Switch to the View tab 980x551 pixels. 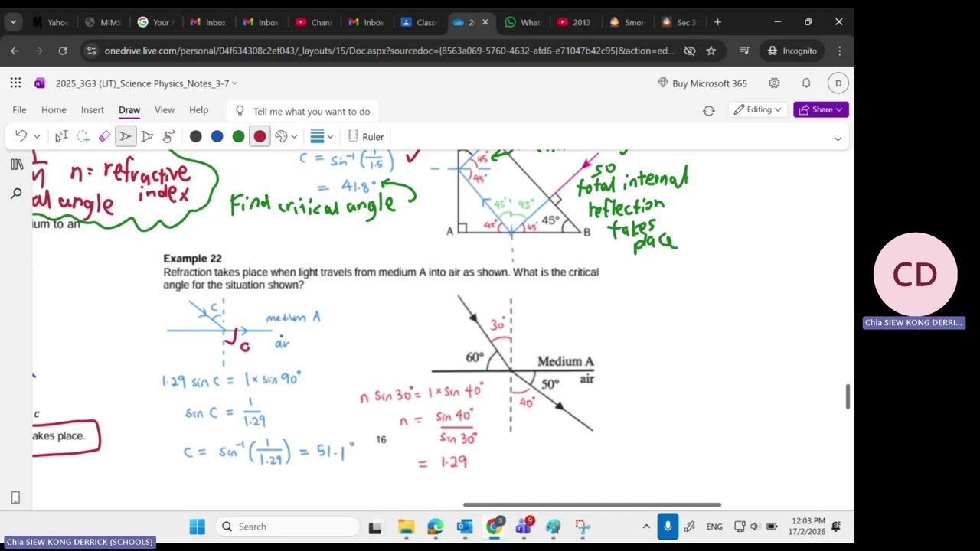click(x=165, y=109)
